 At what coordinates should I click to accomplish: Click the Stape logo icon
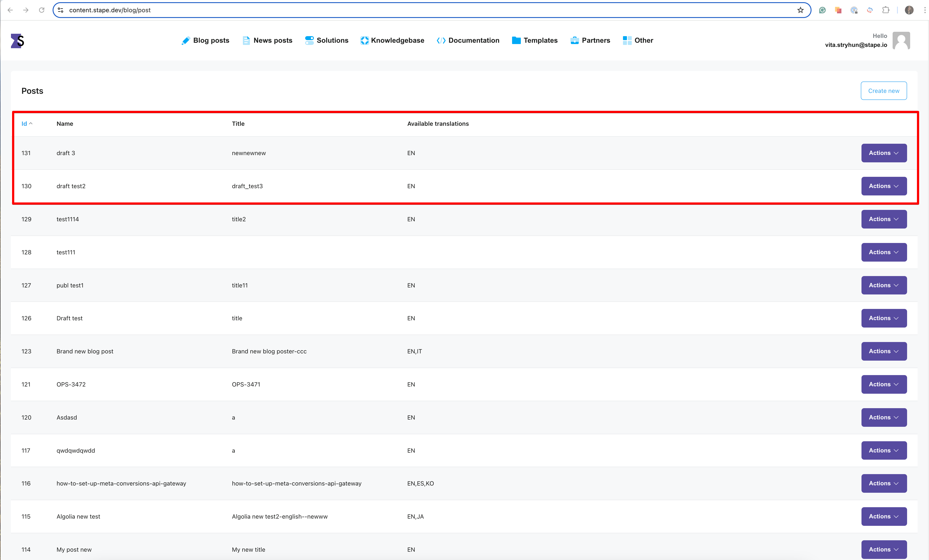[17, 41]
